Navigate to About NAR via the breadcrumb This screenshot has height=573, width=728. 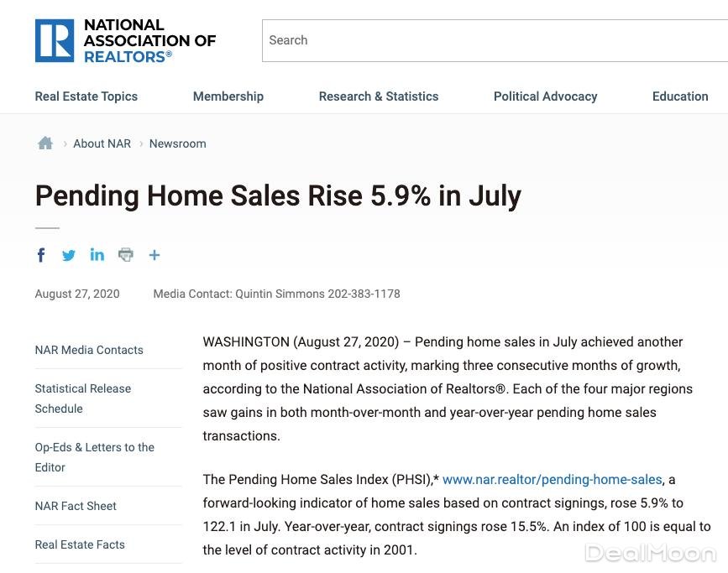102,143
